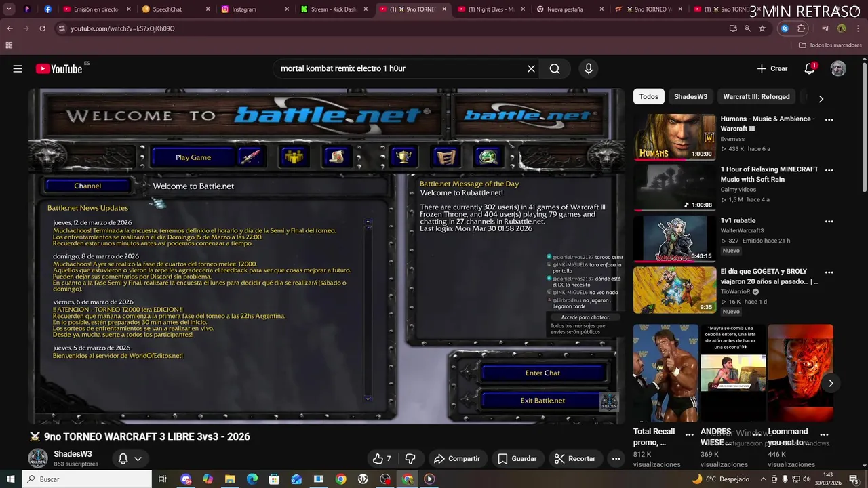Open options menu for Relaxing MINECRAFT video
The image size is (868, 488).
pos(829,170)
